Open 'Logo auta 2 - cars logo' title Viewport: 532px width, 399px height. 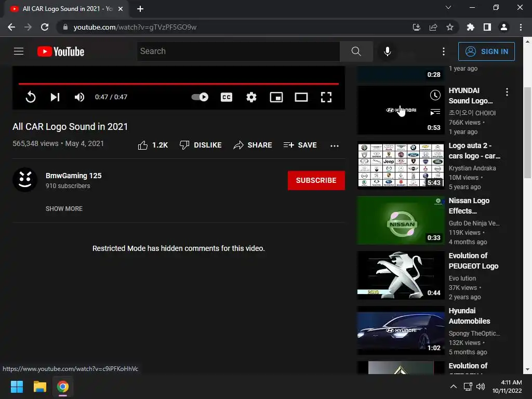[x=474, y=151]
